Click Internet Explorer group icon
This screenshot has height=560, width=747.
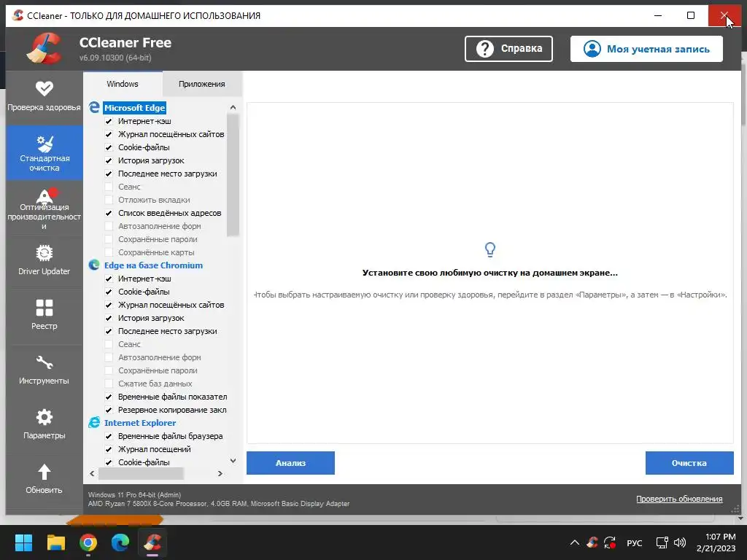click(94, 423)
